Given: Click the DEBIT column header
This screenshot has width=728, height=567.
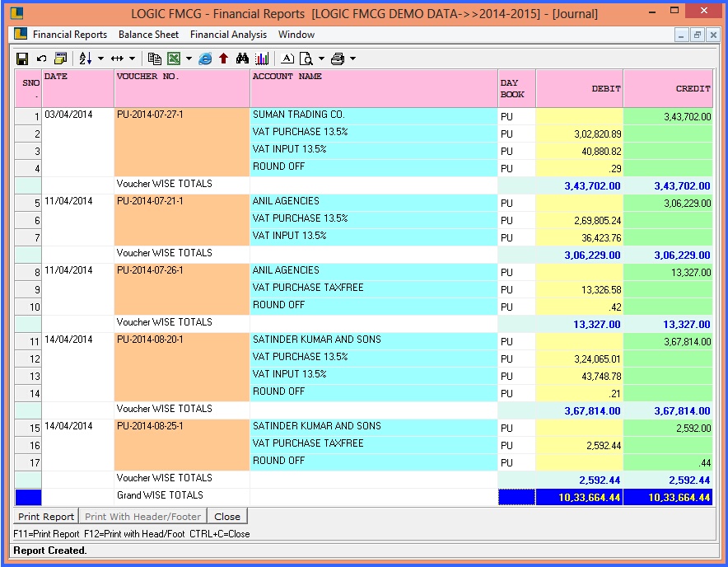Looking at the screenshot, I should (580, 88).
